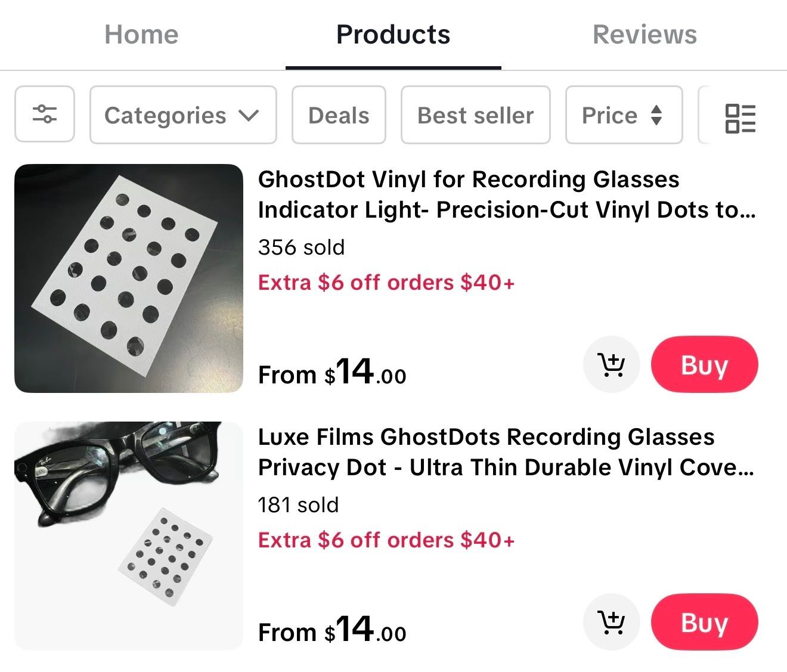Buy the GhostDot Vinyl product
787x672 pixels.
point(704,364)
